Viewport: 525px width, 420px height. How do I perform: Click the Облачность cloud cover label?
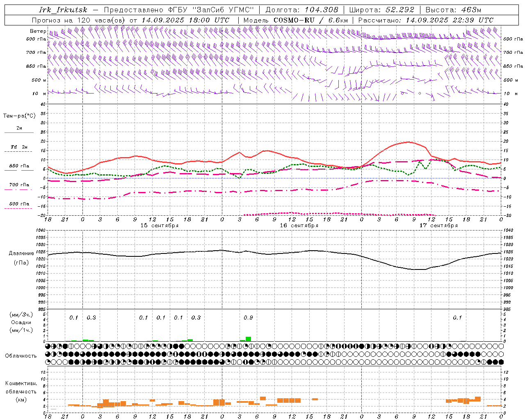click(21, 356)
